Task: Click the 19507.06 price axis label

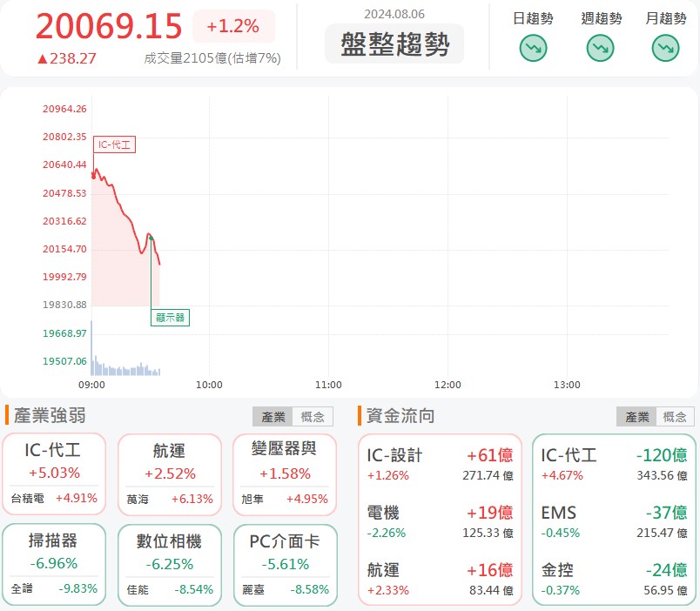Action: (64, 361)
